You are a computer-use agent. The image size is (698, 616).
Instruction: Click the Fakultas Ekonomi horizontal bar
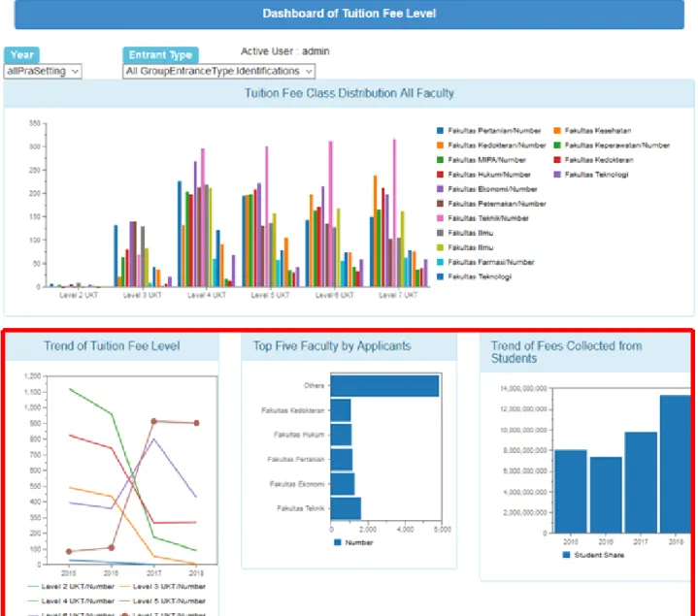[343, 484]
